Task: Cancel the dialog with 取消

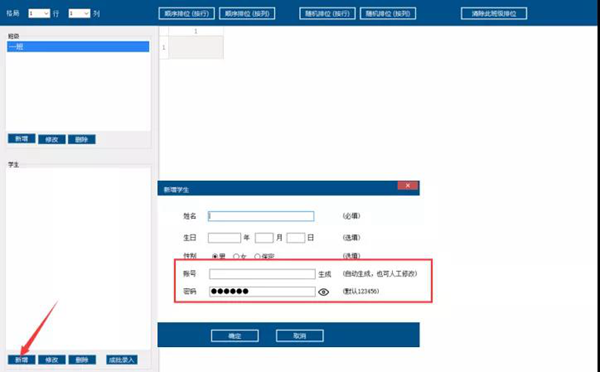Action: [x=300, y=336]
